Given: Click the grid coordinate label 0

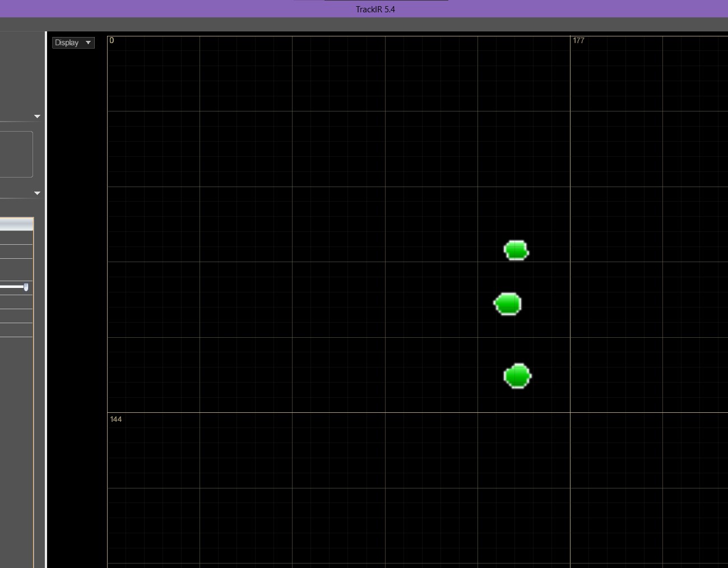Looking at the screenshot, I should coord(112,40).
